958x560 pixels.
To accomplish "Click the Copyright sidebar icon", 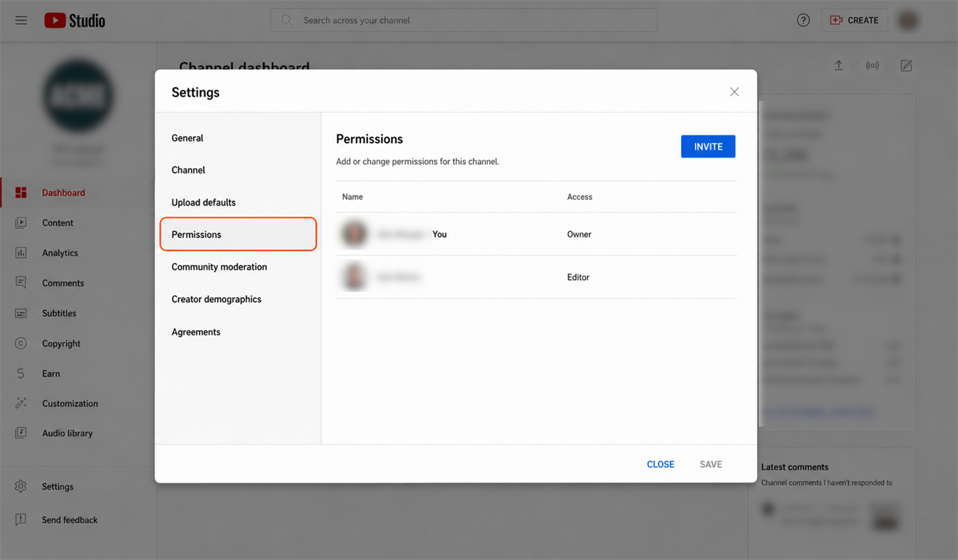I will pos(21,343).
